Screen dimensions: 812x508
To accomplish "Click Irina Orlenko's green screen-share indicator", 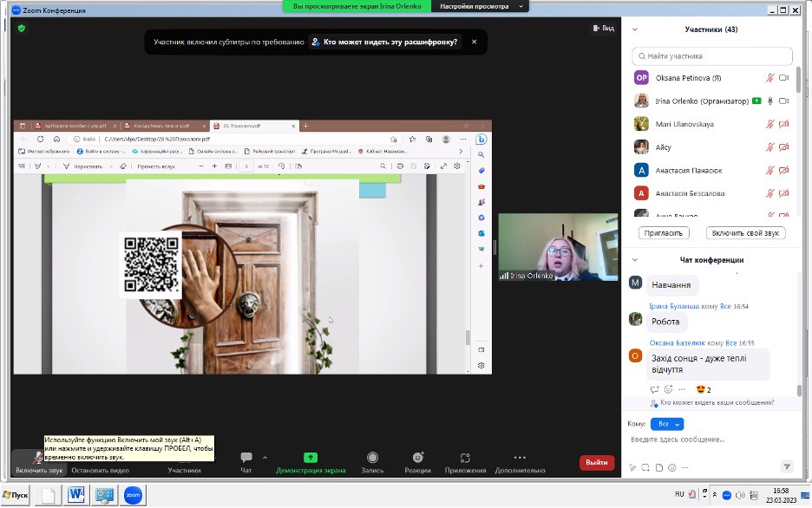I will point(756,101).
